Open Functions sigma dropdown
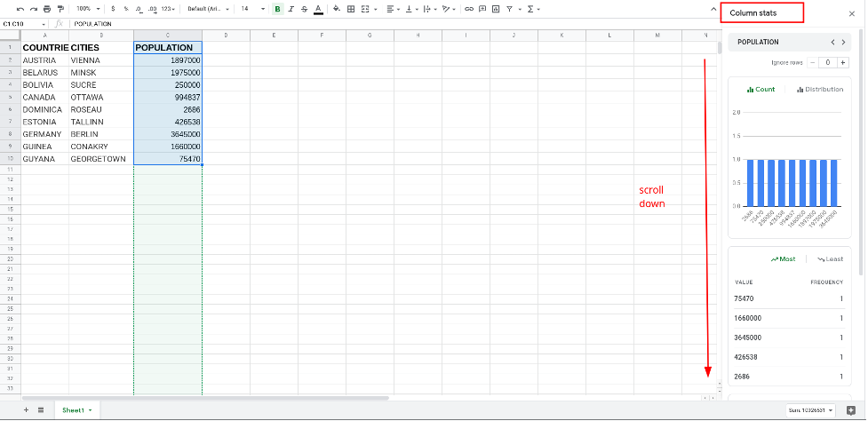Screen dimensions: 868x421 [533, 9]
